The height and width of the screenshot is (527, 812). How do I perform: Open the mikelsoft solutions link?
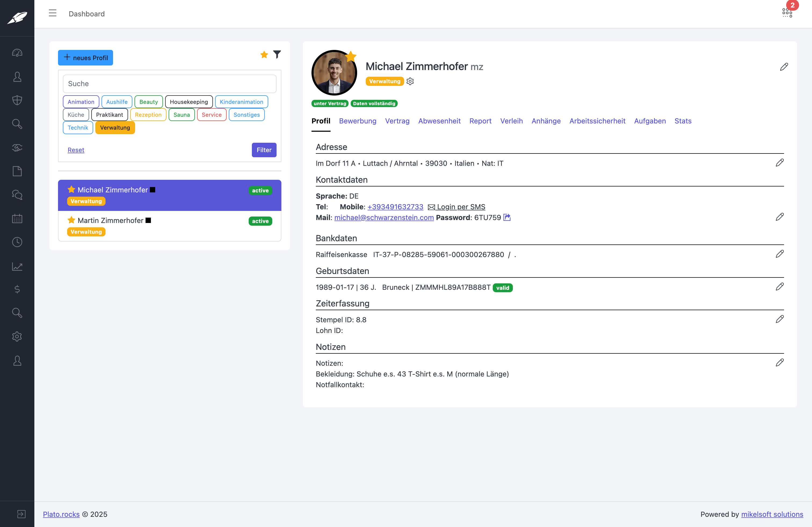tap(772, 514)
